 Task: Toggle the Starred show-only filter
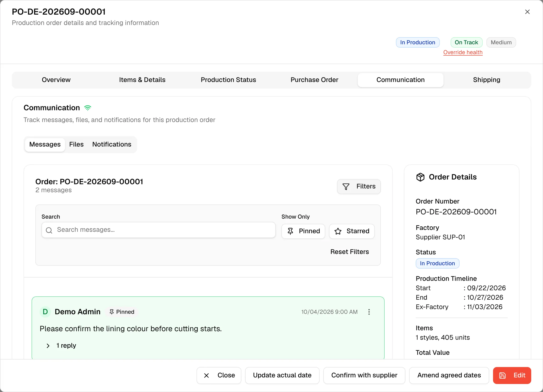point(352,231)
